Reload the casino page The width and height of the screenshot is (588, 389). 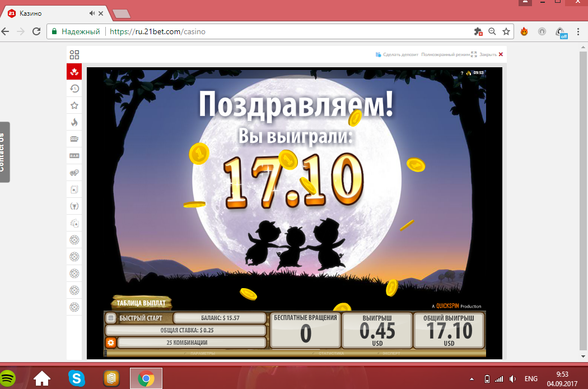coord(36,31)
